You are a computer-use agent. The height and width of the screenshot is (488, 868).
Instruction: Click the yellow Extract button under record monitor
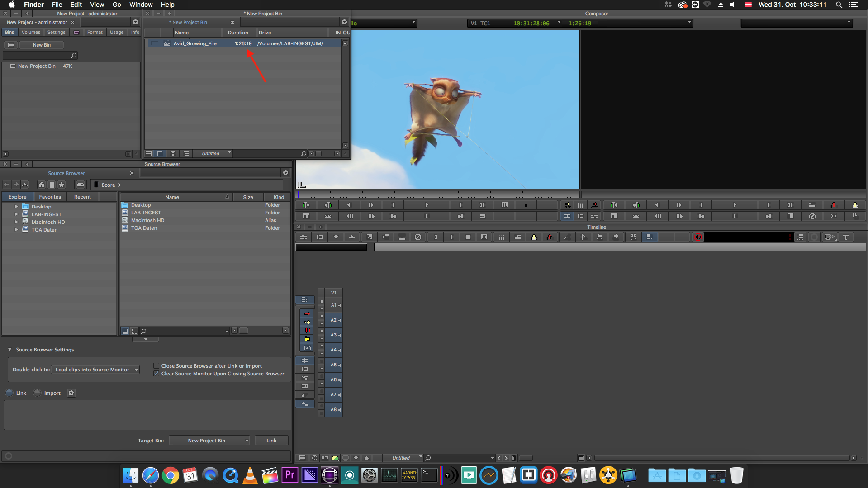tap(855, 205)
